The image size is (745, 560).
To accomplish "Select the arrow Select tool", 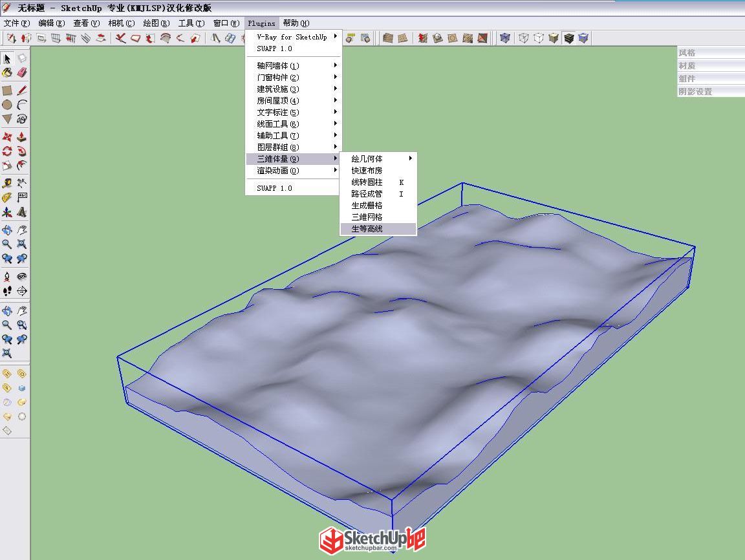I will pos(7,58).
